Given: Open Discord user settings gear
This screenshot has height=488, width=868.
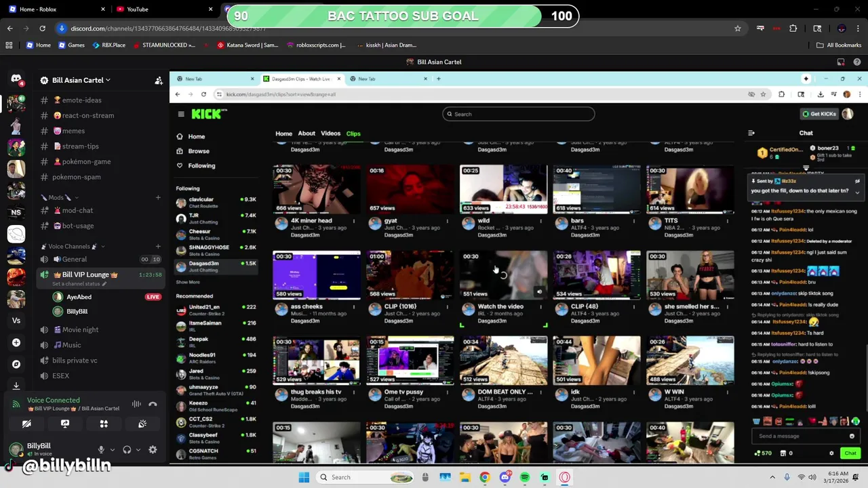Looking at the screenshot, I should [153, 449].
